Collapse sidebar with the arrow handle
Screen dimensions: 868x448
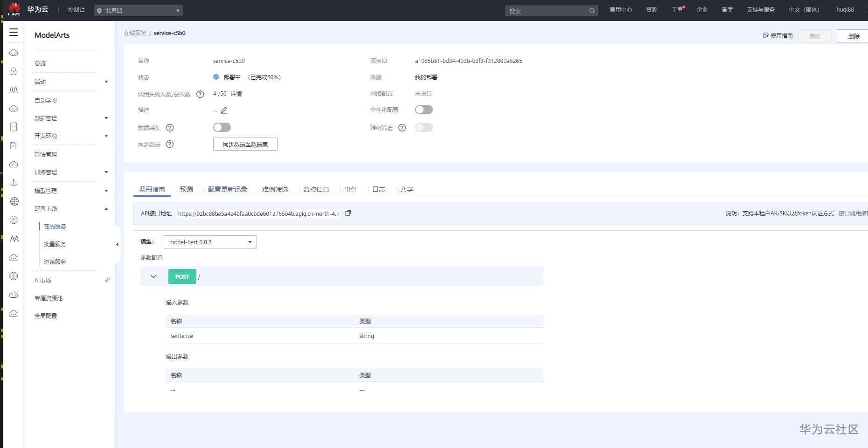[117, 244]
